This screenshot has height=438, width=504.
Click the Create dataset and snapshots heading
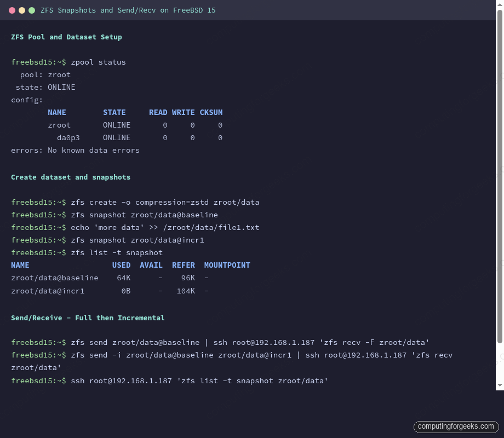71,177
